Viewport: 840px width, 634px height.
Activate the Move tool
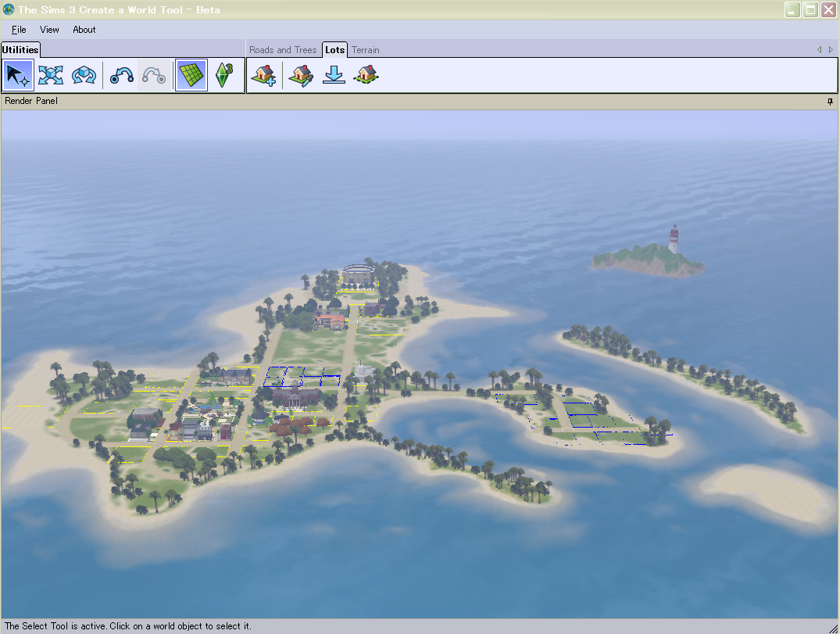[x=50, y=74]
